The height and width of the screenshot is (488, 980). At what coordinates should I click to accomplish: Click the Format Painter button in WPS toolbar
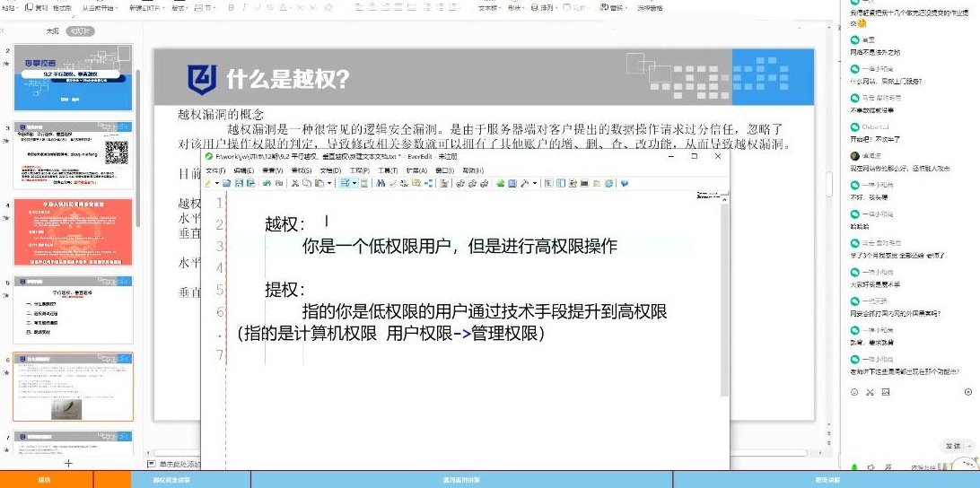coord(61,8)
